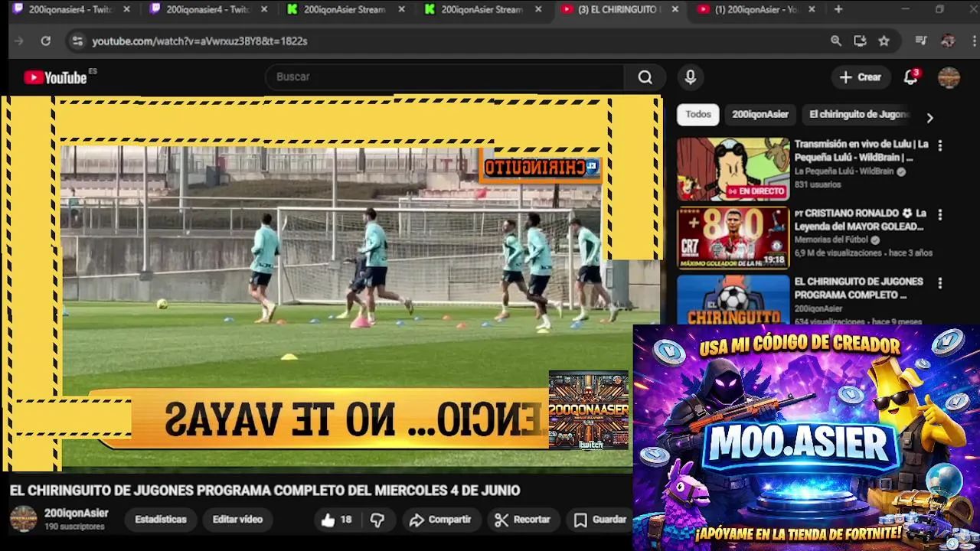Viewport: 980px width, 551px height.
Task: Click the video title MIERCOLES 4 DE JUNIO
Action: coord(265,491)
